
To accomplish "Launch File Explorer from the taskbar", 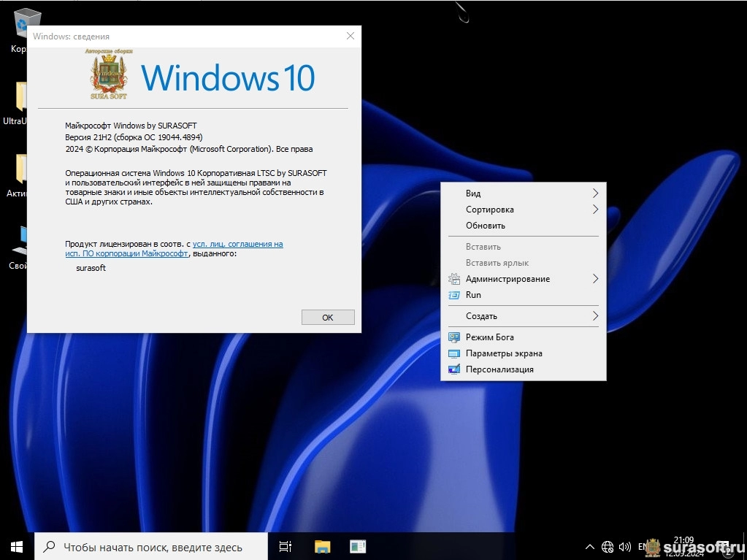I will pos(322,546).
